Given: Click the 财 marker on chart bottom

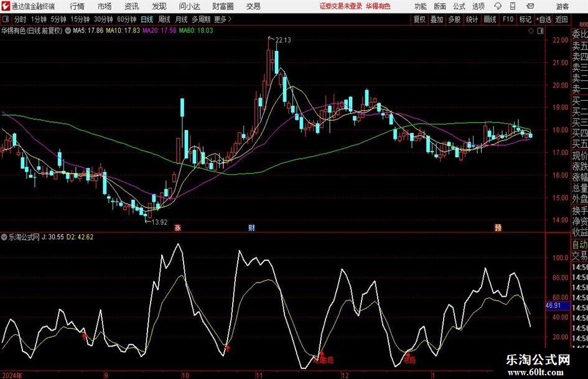Looking at the screenshot, I should [x=251, y=227].
